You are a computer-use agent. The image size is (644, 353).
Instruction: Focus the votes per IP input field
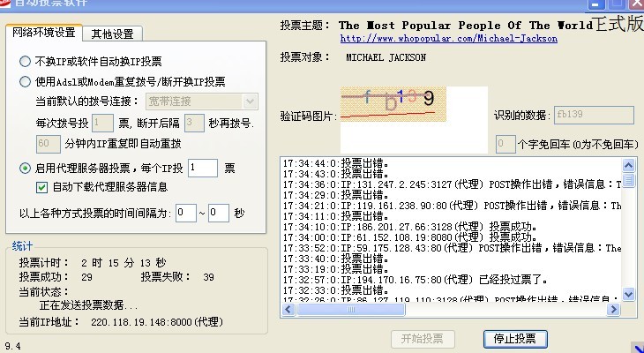[202, 168]
